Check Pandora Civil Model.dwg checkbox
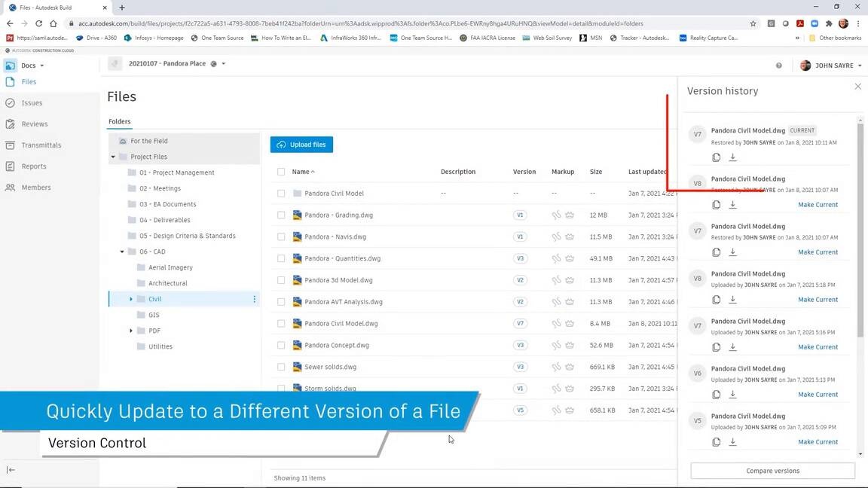This screenshot has width=868, height=488. pos(281,324)
